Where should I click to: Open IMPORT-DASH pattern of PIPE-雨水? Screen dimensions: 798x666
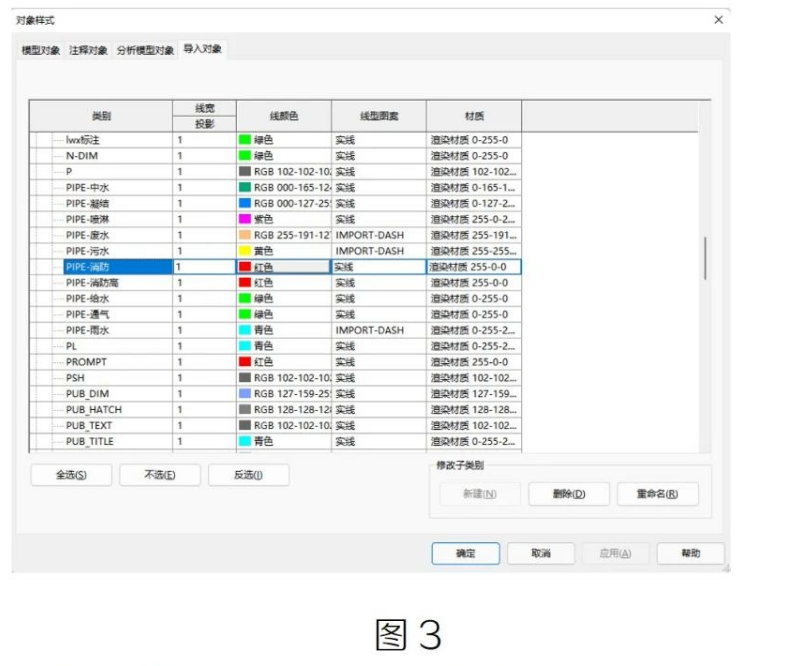click(379, 330)
